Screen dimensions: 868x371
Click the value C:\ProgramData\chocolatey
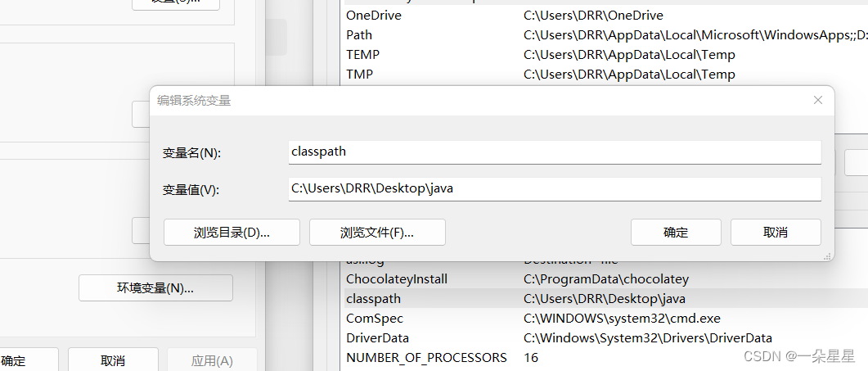tap(606, 279)
